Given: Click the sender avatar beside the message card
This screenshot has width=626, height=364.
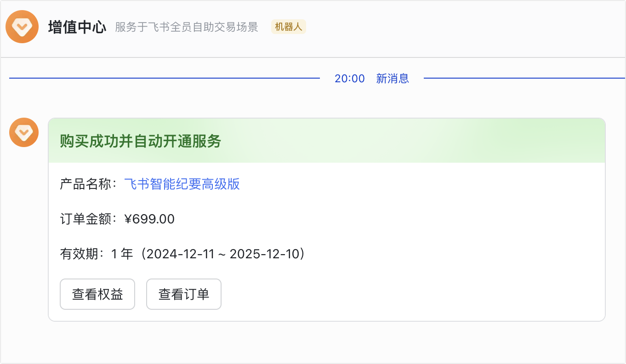Looking at the screenshot, I should (24, 132).
